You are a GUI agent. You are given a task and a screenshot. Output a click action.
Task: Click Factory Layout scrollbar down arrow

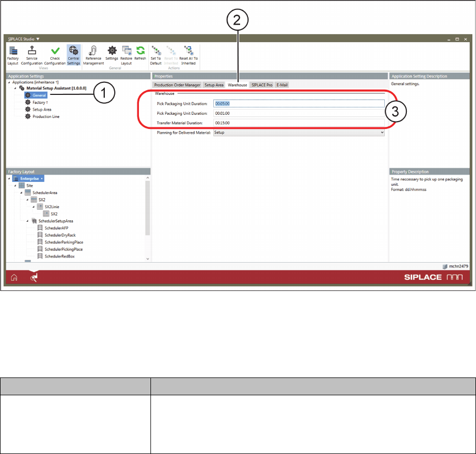pyautogui.click(x=148, y=259)
